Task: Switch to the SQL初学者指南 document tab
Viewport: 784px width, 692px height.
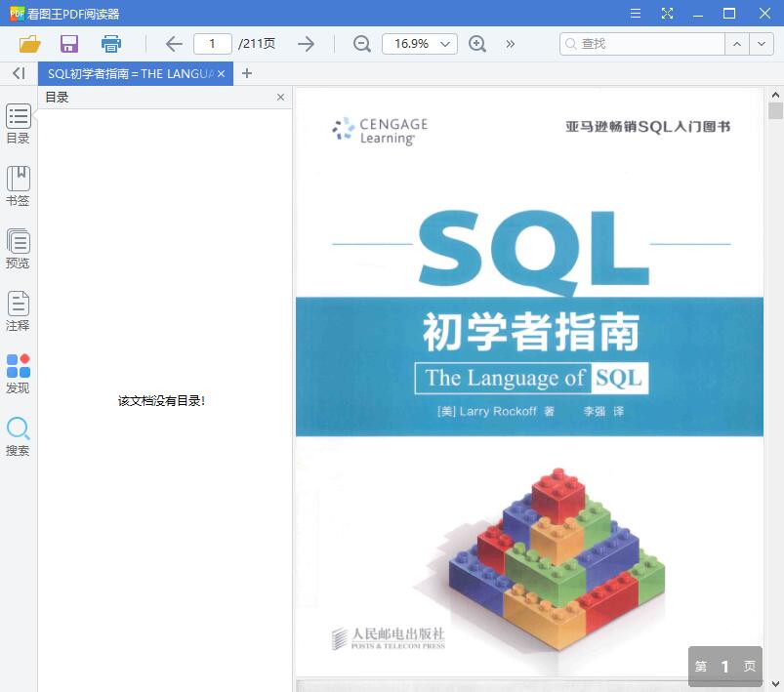Action: [x=131, y=73]
